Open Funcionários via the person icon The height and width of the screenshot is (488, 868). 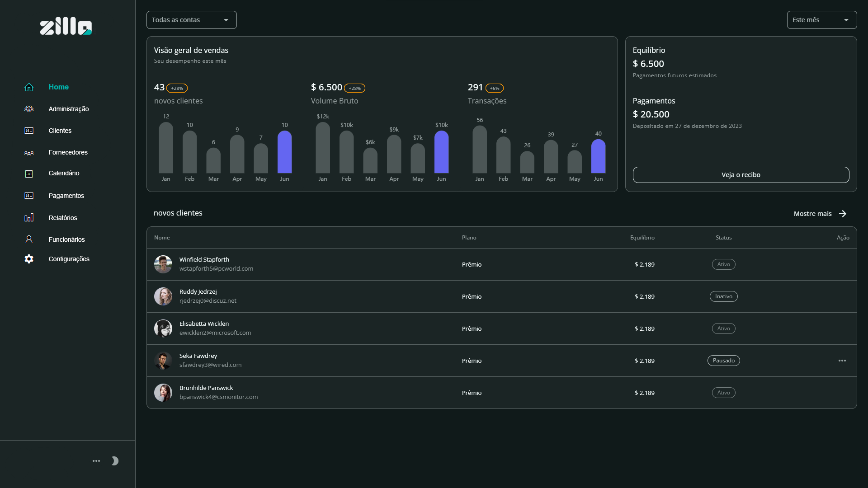tap(29, 239)
